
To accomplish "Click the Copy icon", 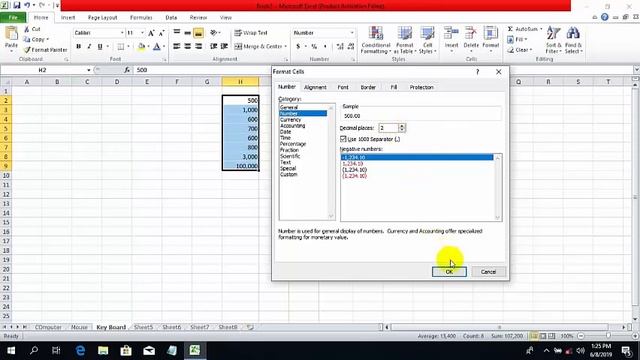I will [27, 39].
